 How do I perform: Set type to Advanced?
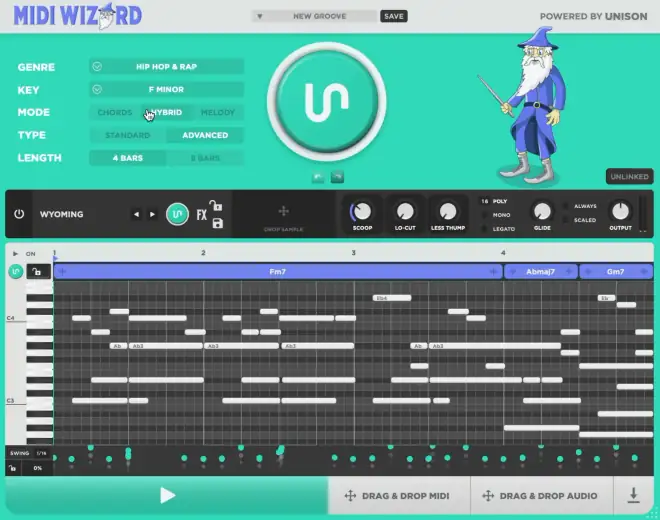coord(205,135)
